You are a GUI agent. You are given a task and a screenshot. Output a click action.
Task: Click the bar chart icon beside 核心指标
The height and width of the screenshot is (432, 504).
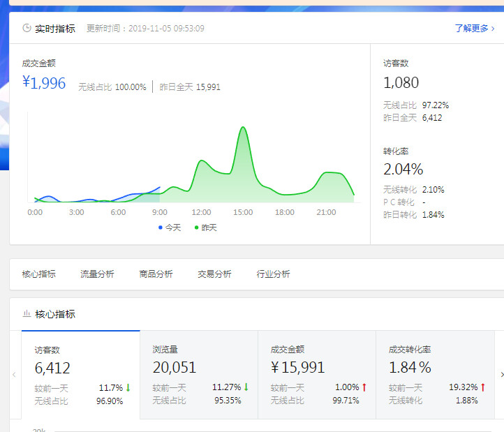point(27,315)
